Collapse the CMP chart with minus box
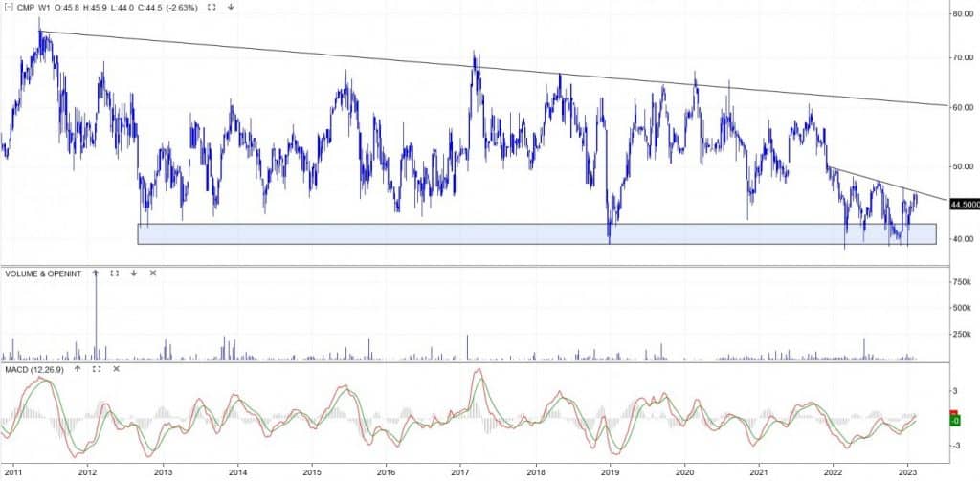 pos(8,7)
